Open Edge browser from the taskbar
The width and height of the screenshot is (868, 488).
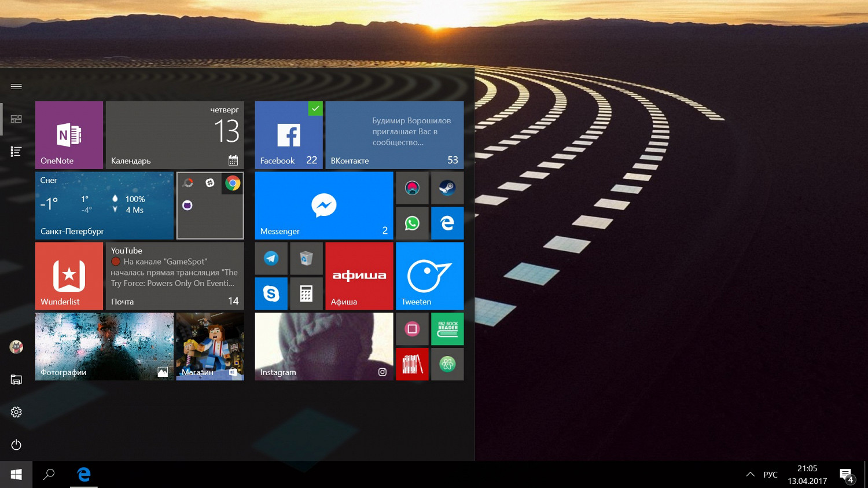tap(84, 475)
